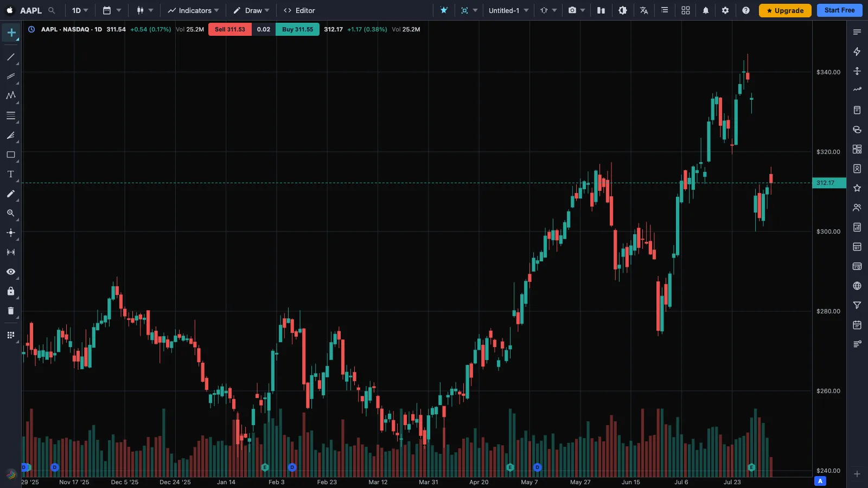Select the crosshair cursor tool
868x488 pixels.
11,33
